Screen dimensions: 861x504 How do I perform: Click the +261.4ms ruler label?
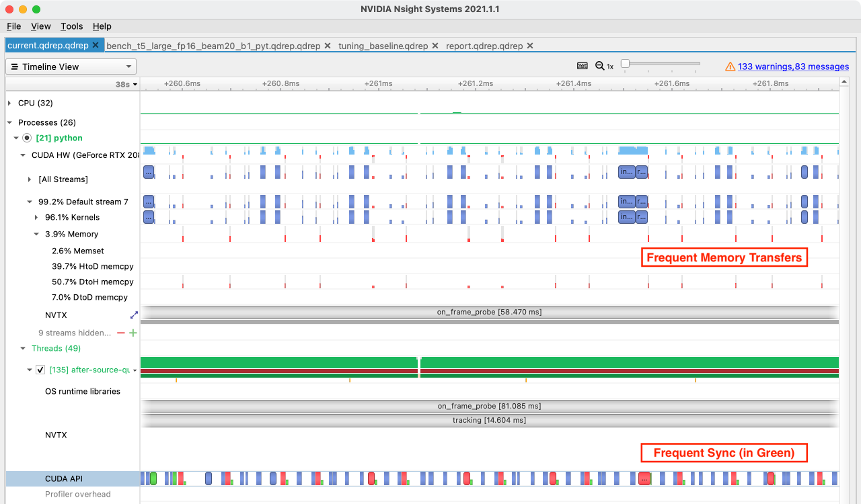pos(574,84)
